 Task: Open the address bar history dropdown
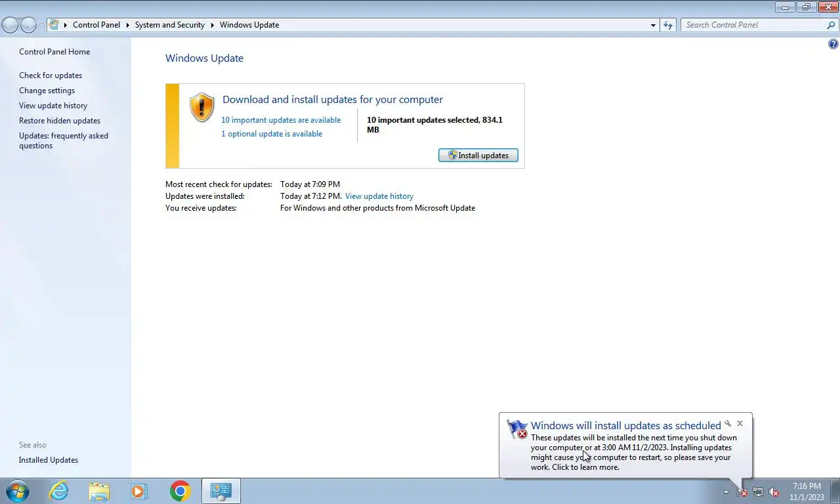click(653, 25)
